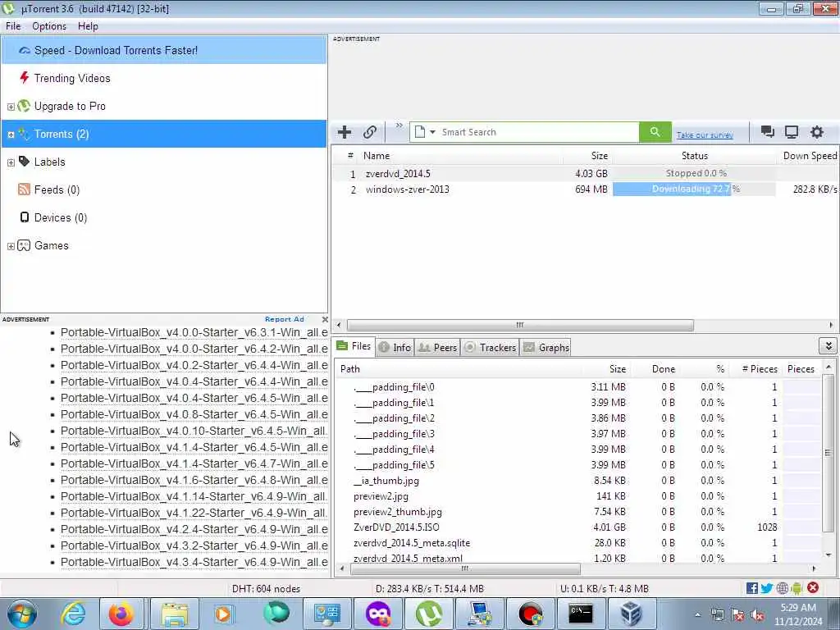Open Portable-VirtualBox_v4.3.4-Starter_v6.4.9 ad link
Screen dimensions: 840x630
click(x=194, y=562)
